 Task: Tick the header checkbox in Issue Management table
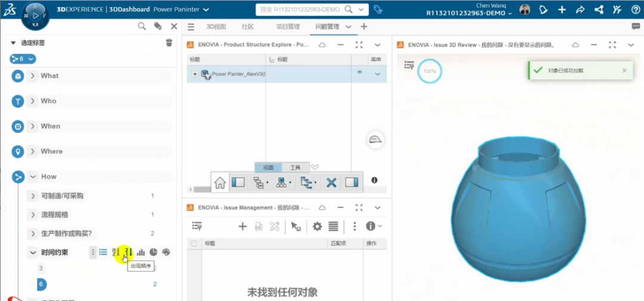pyautogui.click(x=194, y=244)
